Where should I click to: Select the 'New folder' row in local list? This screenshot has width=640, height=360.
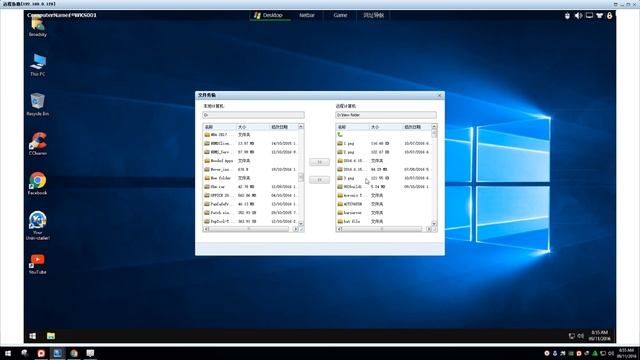point(251,178)
